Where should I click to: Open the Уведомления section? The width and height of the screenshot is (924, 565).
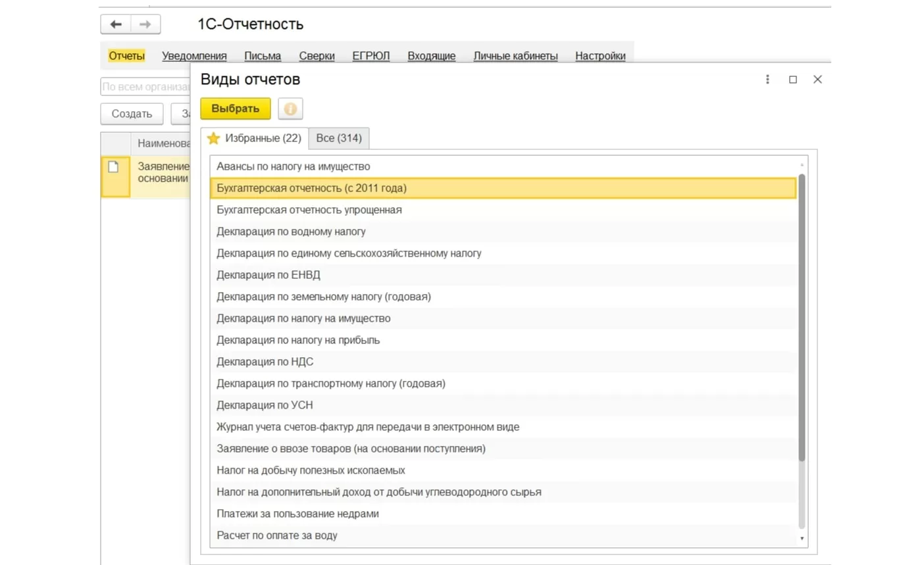click(x=194, y=56)
